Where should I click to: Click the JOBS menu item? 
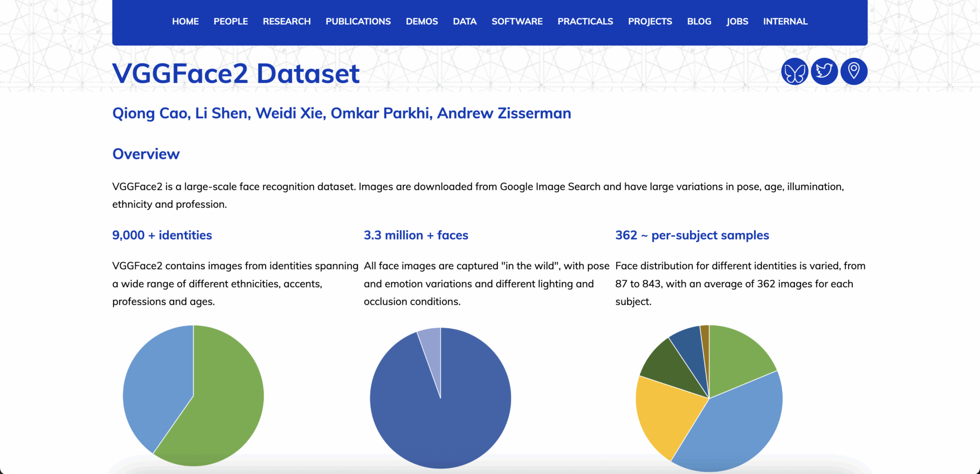point(737,21)
